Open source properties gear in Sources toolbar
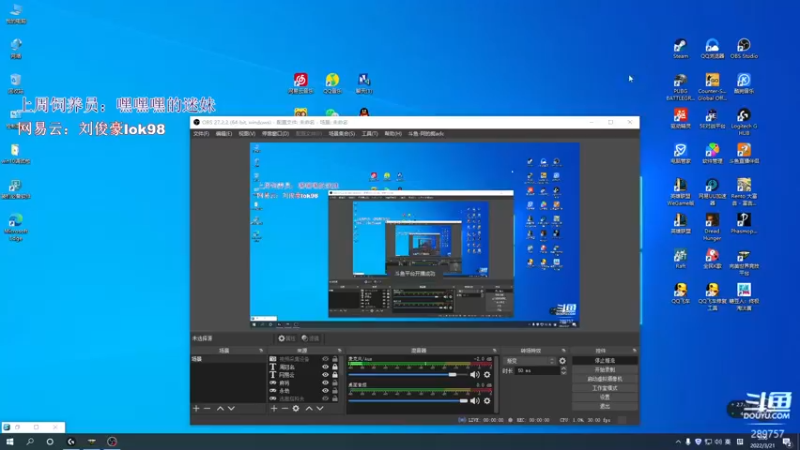Viewport: 800px width, 450px height. (x=296, y=409)
